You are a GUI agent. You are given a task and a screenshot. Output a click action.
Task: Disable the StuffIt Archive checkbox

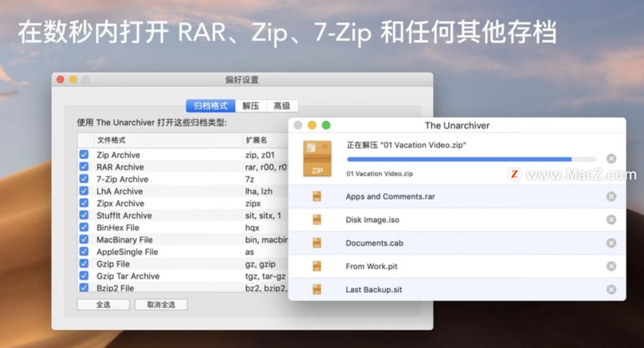(x=84, y=215)
